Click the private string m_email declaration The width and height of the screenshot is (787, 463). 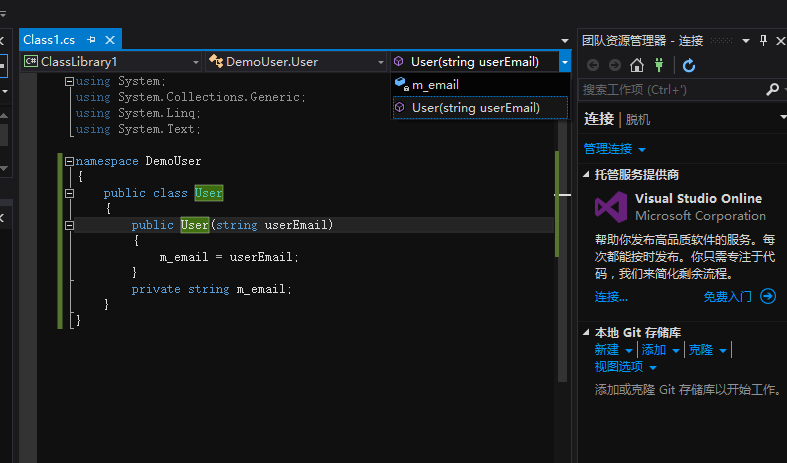click(211, 289)
